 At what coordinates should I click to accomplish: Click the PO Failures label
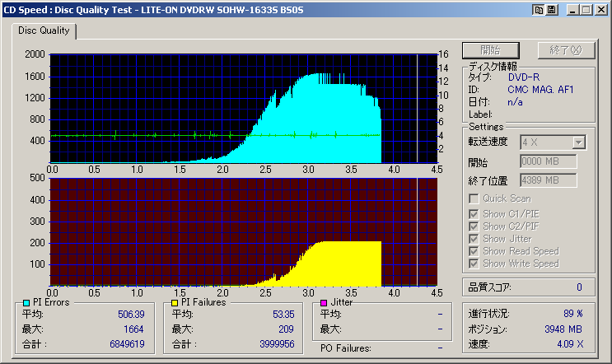pos(345,348)
